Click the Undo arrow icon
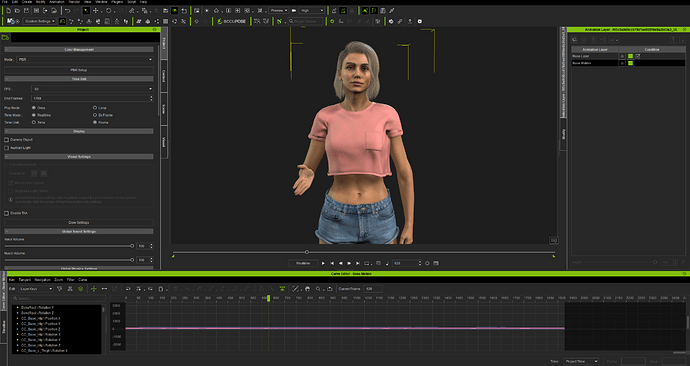 (67, 11)
